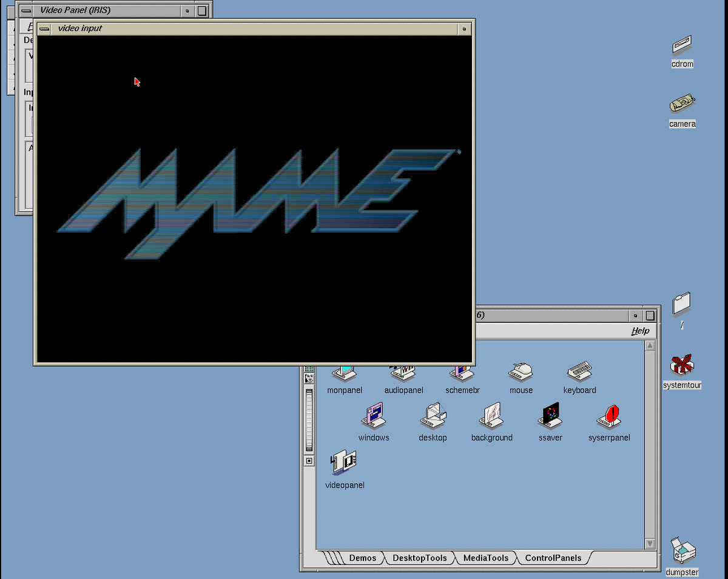Click the Video Panel (IRIS) title bar
Viewport: 728px width, 579px height.
107,10
